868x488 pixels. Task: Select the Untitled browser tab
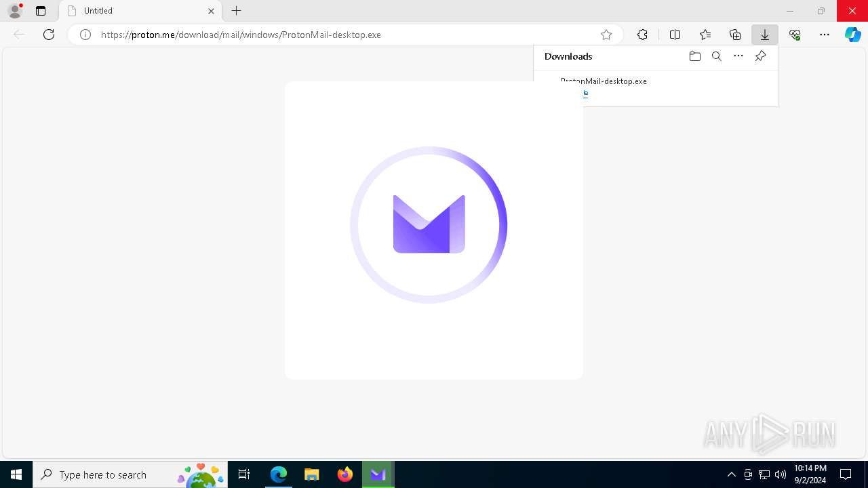(x=140, y=11)
